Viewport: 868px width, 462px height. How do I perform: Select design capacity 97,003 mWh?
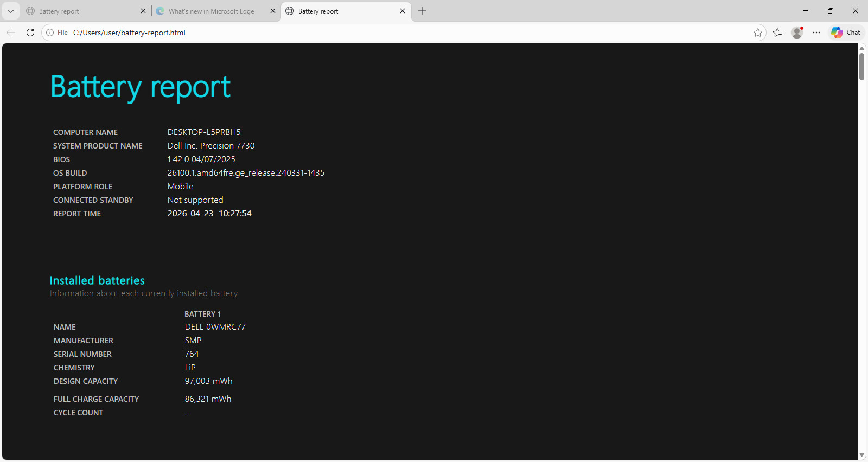click(x=208, y=381)
